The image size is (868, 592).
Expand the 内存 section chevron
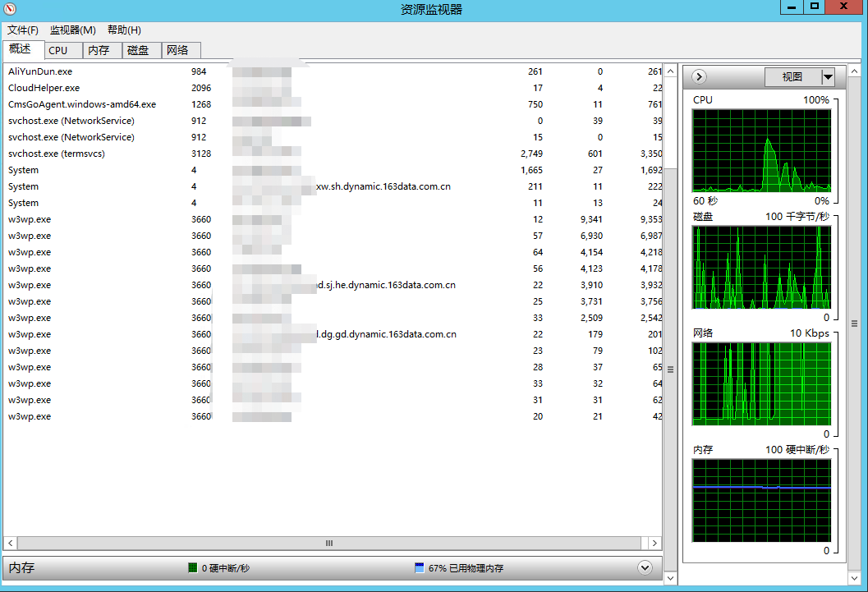click(x=645, y=567)
